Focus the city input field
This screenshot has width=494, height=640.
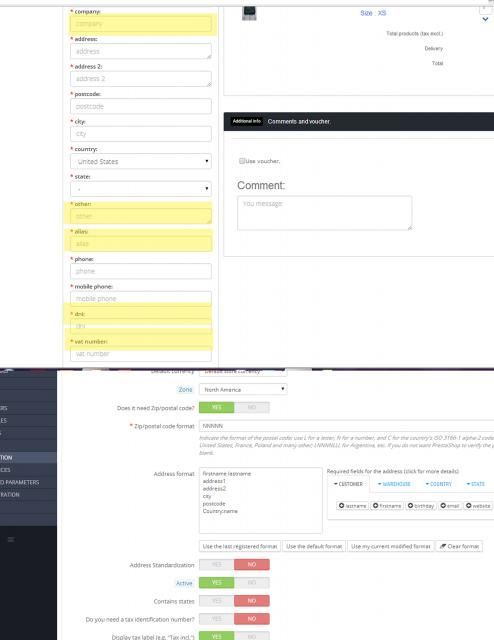[x=141, y=134]
